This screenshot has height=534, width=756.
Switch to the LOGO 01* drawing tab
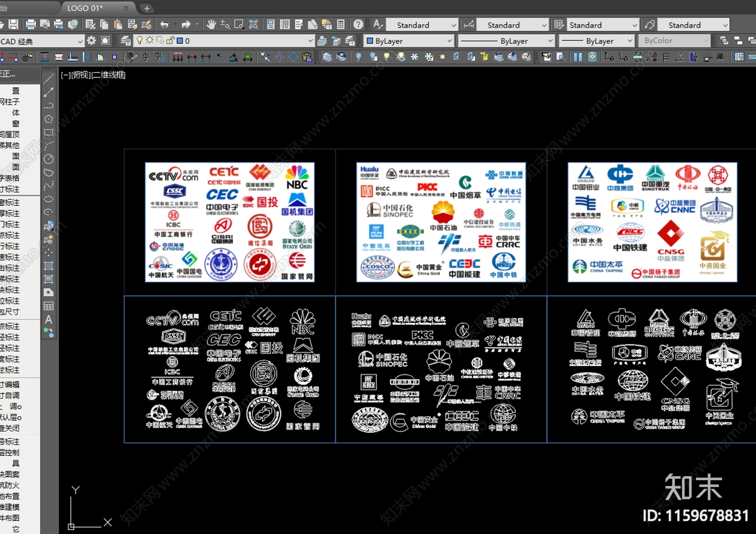tap(98, 8)
